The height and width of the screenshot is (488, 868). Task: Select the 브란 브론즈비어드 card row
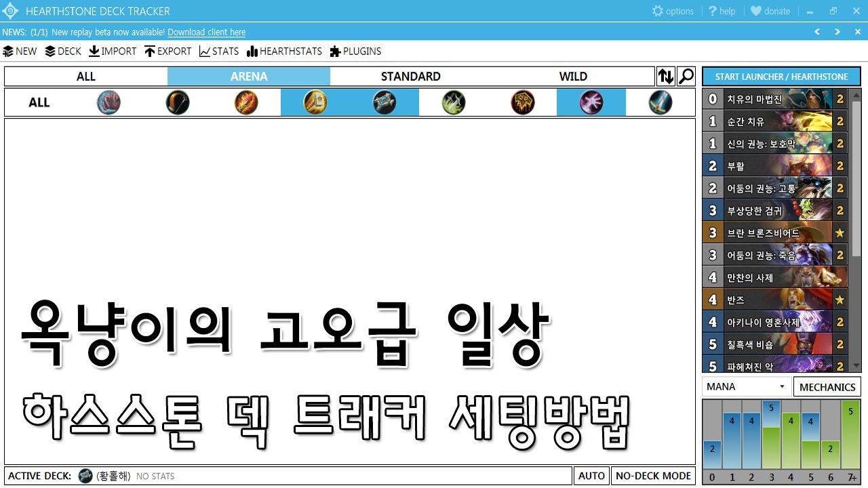775,232
